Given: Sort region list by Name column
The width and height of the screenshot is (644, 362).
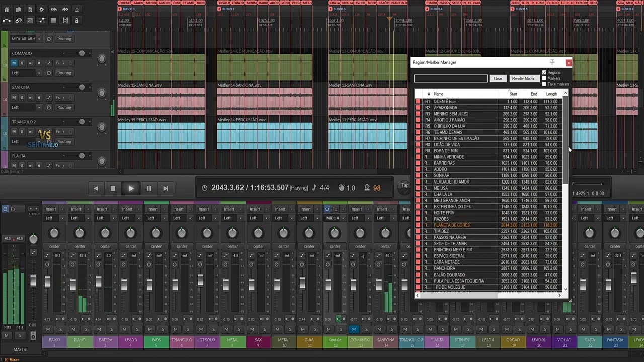Looking at the screenshot, I should 465,94.
